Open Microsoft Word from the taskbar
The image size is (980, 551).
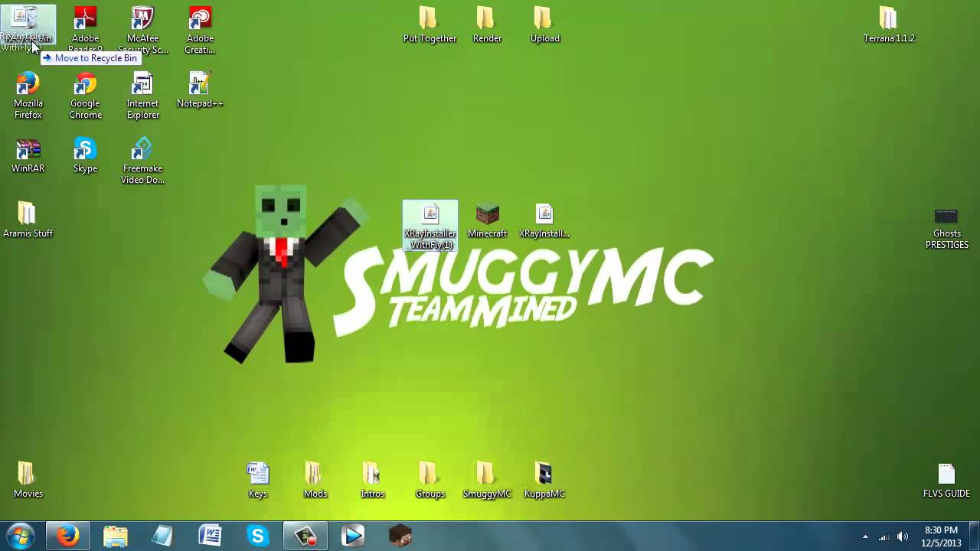tap(210, 536)
